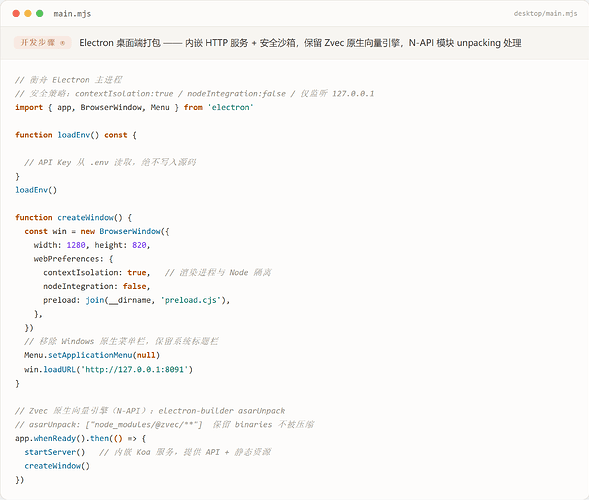
Task: Click 'new BrowserWindow({' constructor call
Action: pos(125,231)
